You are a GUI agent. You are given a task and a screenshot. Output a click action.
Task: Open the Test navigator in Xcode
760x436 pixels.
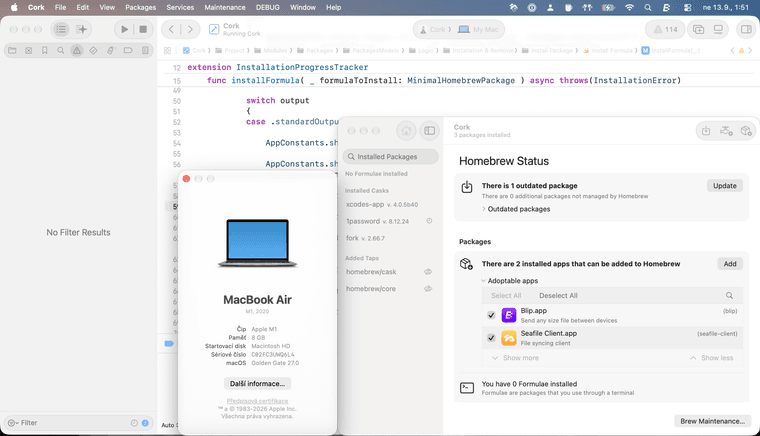94,50
